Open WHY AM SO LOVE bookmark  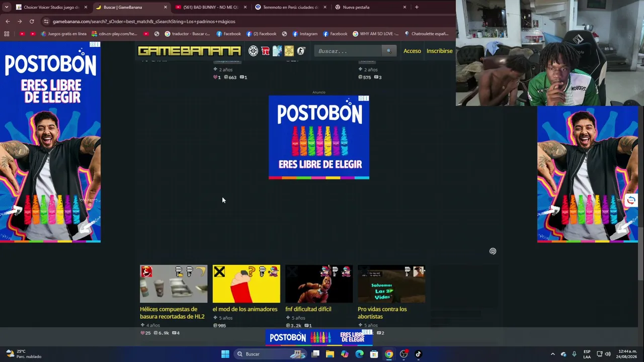376,34
